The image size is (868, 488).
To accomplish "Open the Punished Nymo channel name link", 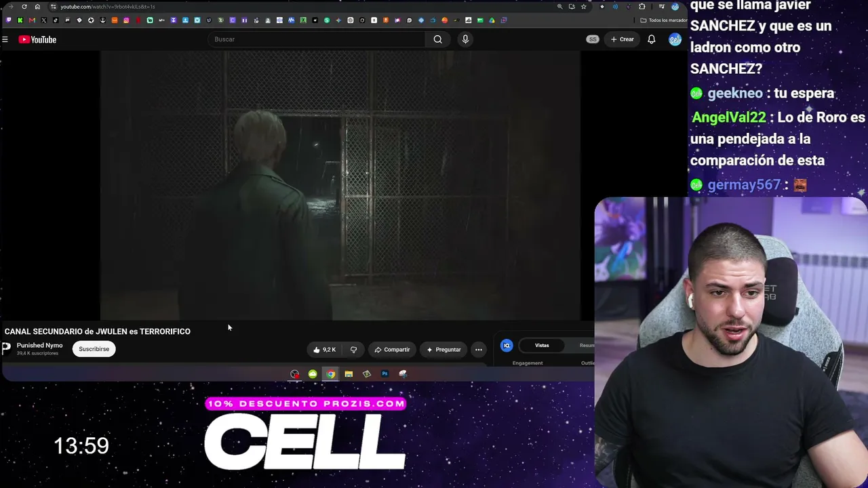I will pos(39,346).
